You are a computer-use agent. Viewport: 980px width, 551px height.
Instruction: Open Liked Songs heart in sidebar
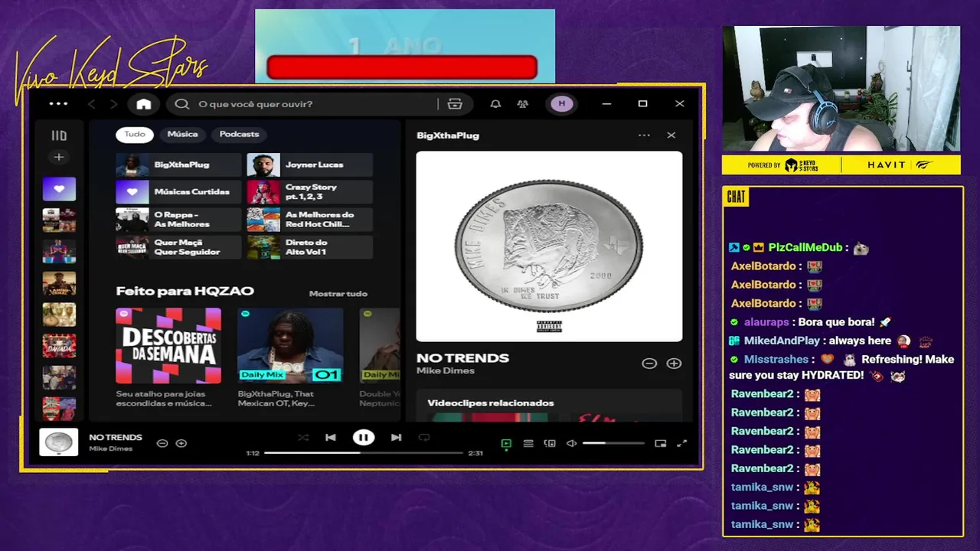59,189
